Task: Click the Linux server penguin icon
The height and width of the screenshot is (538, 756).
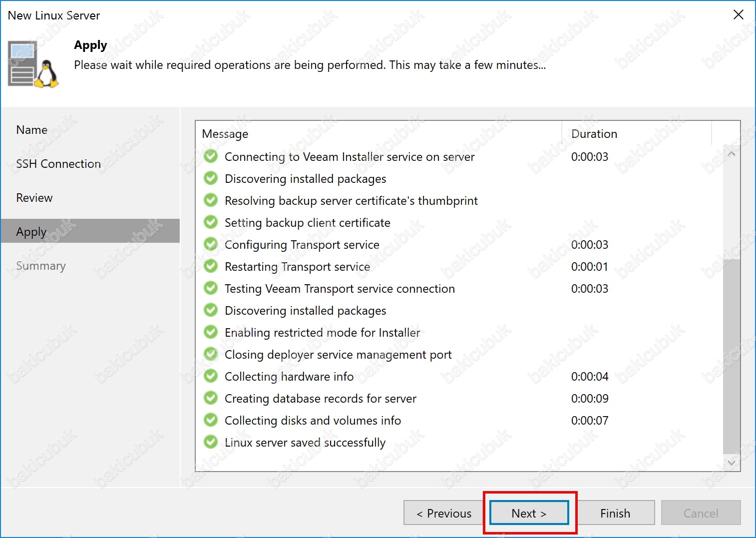Action: coord(33,65)
